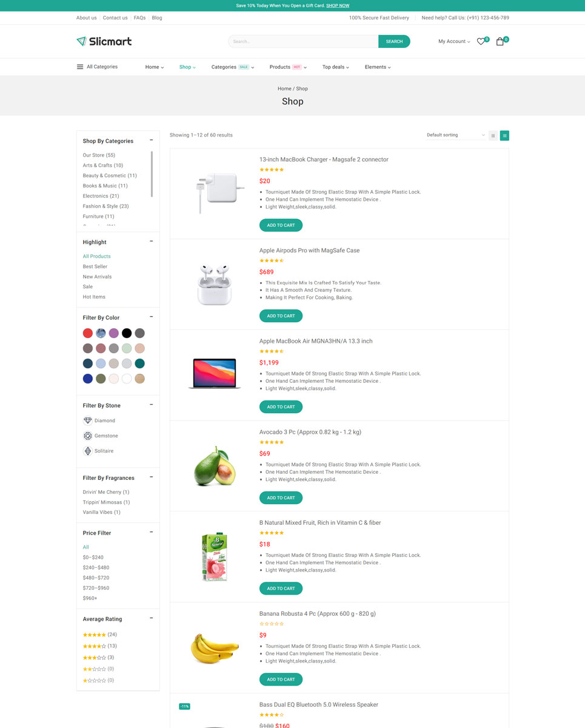Open the wishlist heart icon
The width and height of the screenshot is (585, 728).
[481, 42]
